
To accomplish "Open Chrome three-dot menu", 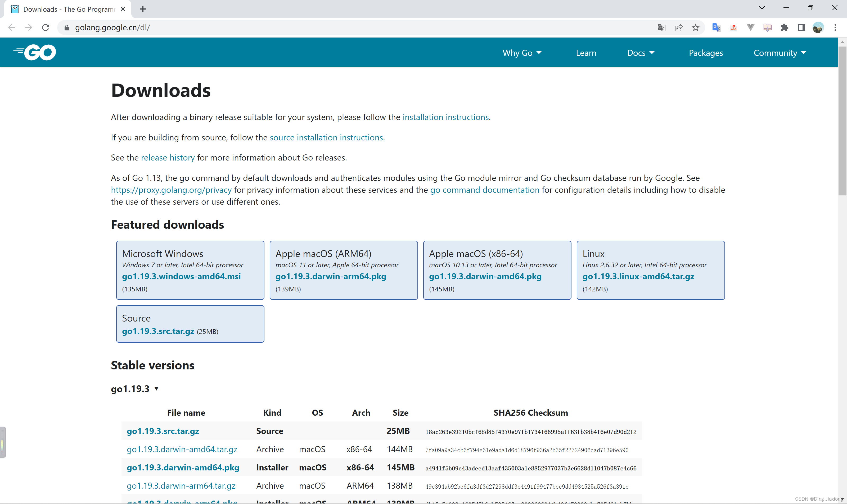I will pyautogui.click(x=835, y=28).
